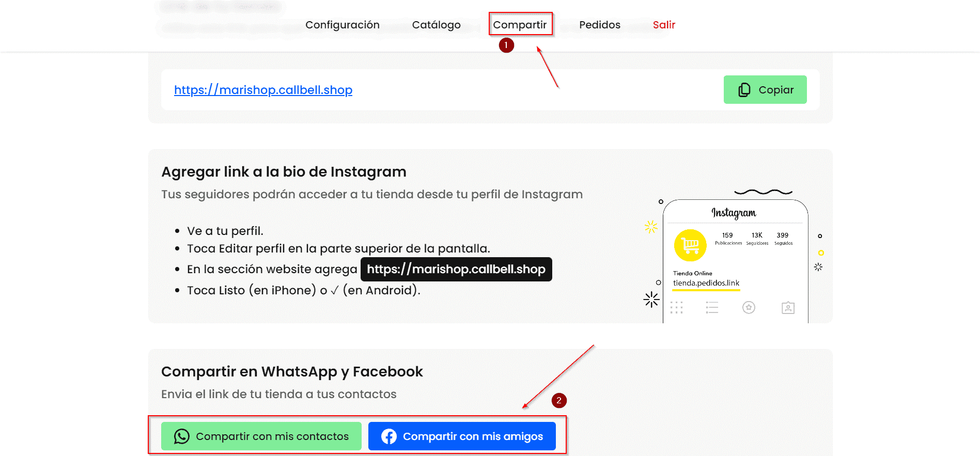980x456 pixels.
Task: Click the star badge icon in mockup
Action: click(749, 308)
